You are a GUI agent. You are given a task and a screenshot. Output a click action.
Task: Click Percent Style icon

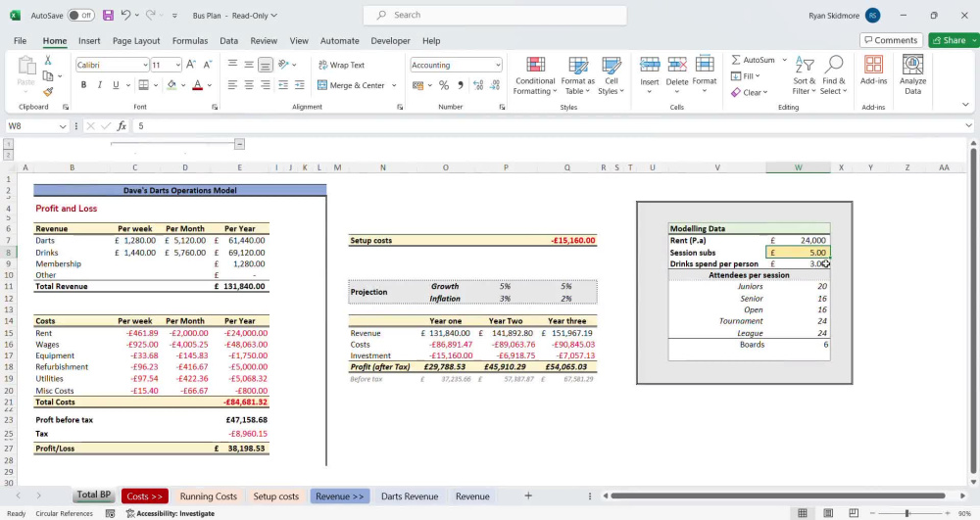(x=444, y=85)
